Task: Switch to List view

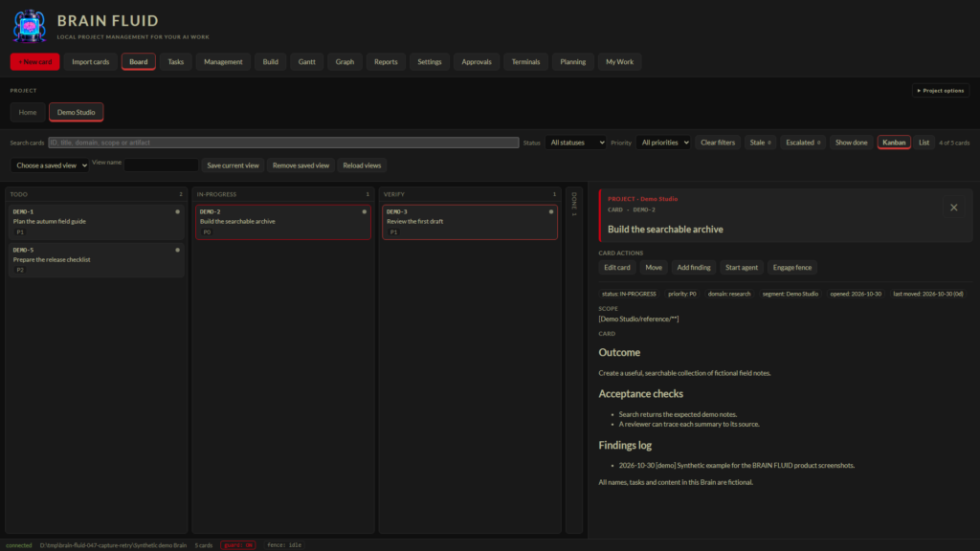Action: click(x=924, y=143)
